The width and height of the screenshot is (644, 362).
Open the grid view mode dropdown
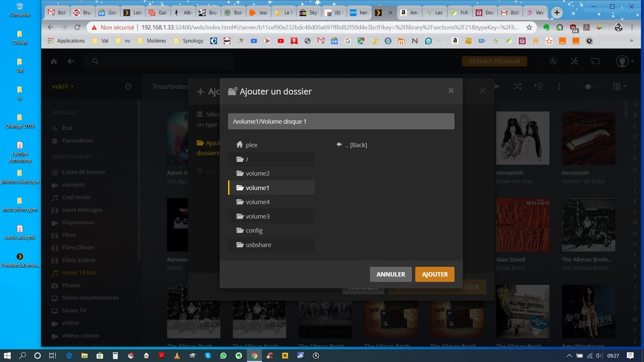tap(619, 86)
